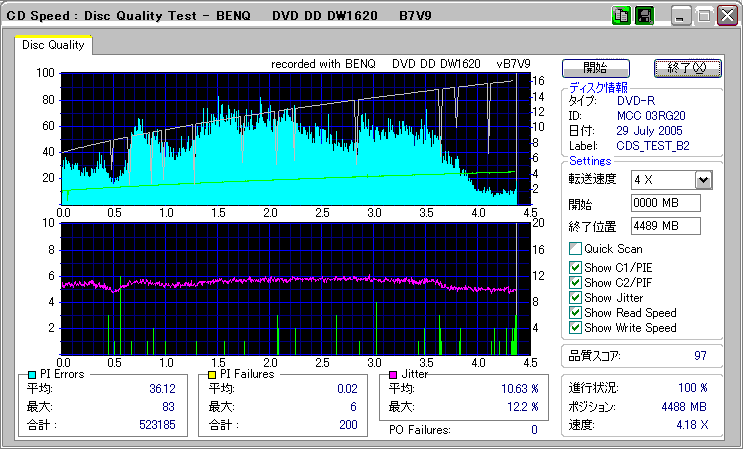Toggle Show C2/PIF checkbox

coord(575,282)
